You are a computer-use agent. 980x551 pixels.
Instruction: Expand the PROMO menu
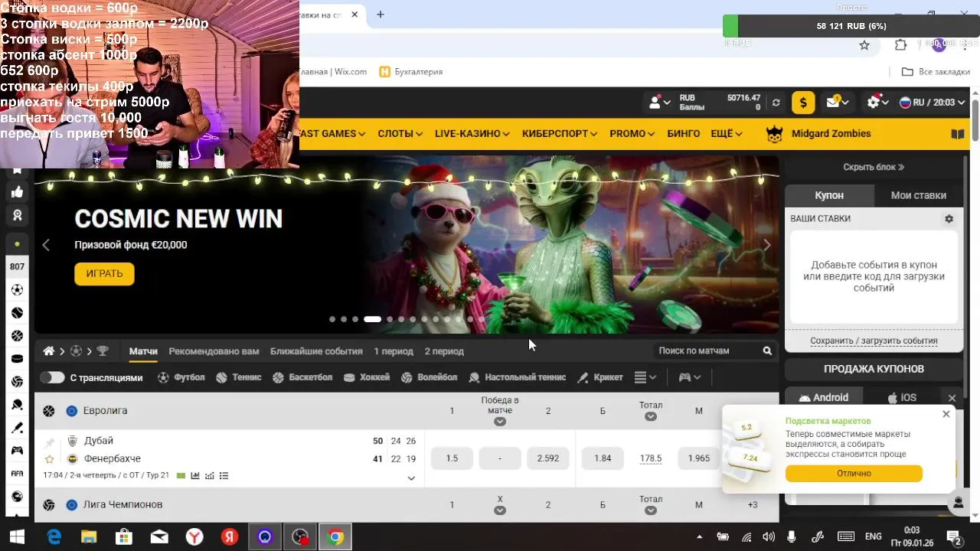[632, 134]
